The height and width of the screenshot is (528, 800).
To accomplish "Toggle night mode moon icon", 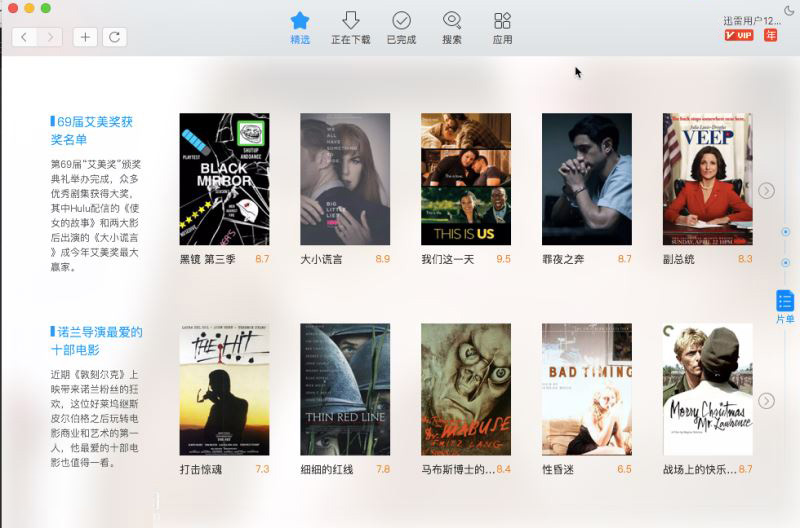I will [x=789, y=9].
